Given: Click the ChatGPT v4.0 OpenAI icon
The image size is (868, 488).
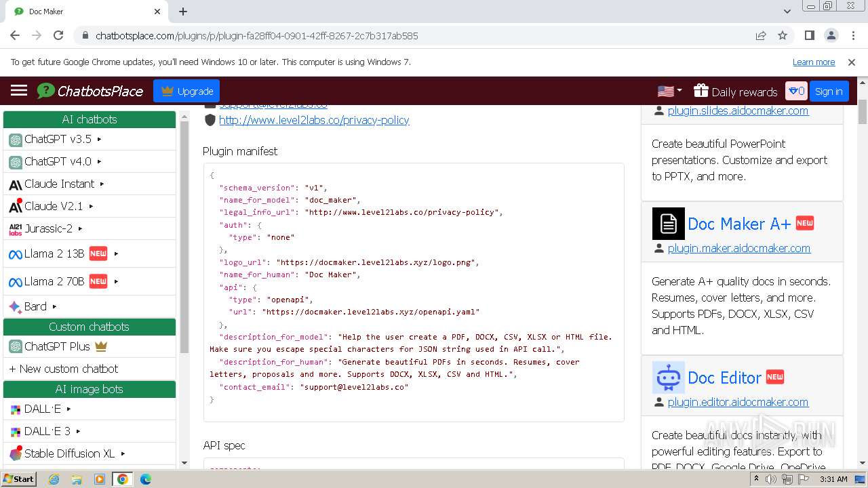Looking at the screenshot, I should point(16,162).
